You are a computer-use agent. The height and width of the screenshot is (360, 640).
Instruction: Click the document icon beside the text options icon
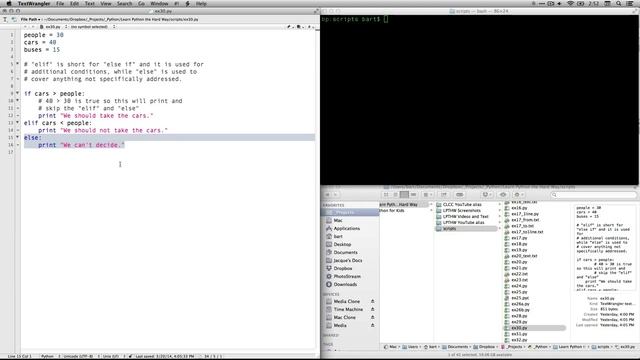coord(14,19)
